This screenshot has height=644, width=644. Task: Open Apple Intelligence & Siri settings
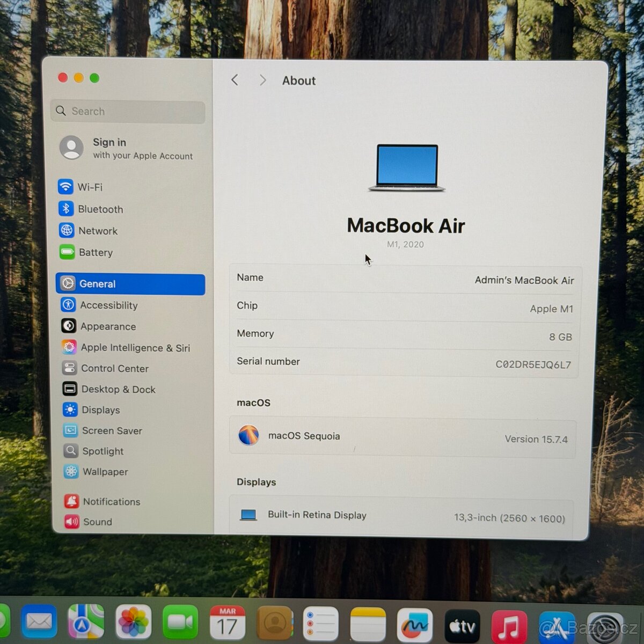point(126,347)
